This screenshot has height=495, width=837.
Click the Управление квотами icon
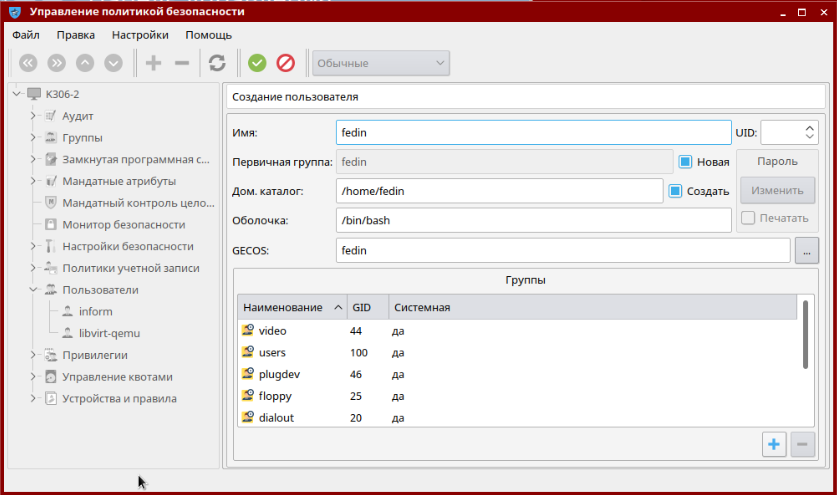point(51,376)
